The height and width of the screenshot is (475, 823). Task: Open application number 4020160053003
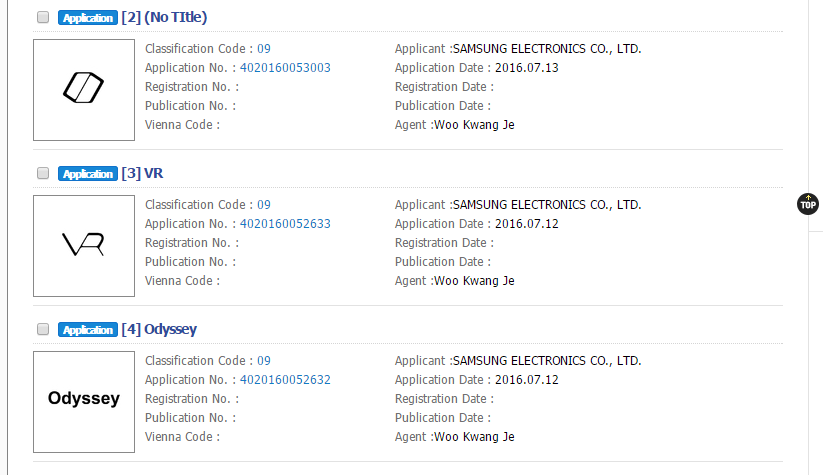click(x=285, y=68)
